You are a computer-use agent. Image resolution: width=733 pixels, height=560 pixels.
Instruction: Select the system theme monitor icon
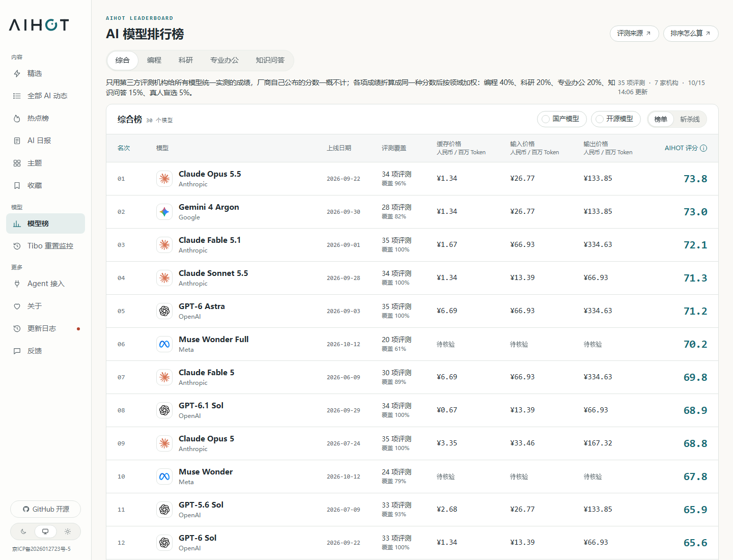tap(45, 531)
